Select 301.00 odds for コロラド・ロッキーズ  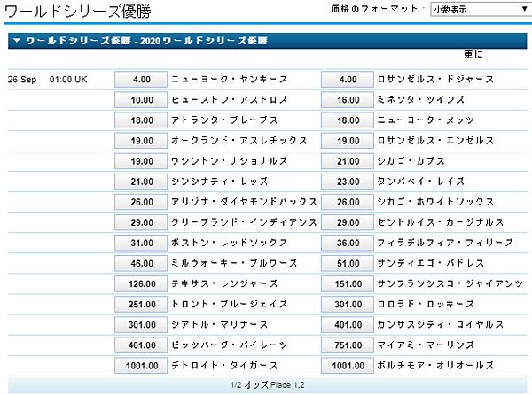coord(348,304)
